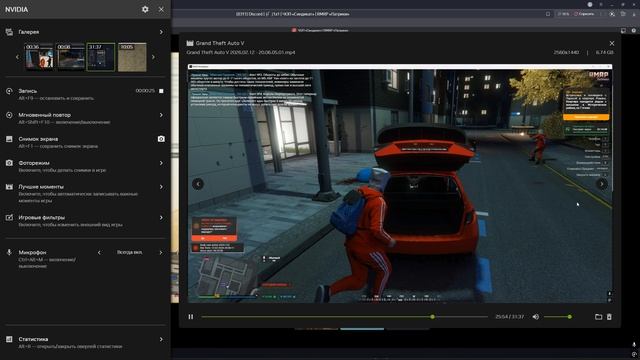Expand the Игровые фильтры game filters chevron
Image resolution: width=640 pixels, height=360 pixels.
[161, 218]
